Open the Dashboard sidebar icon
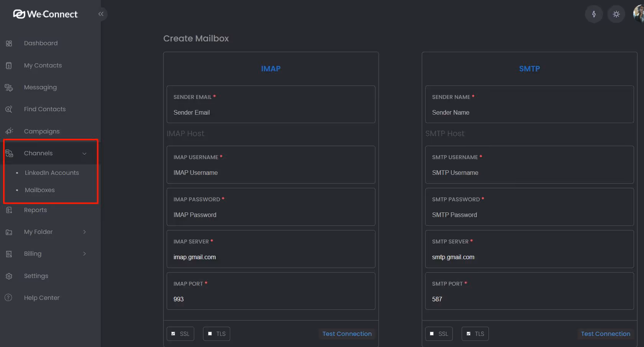The height and width of the screenshot is (347, 644). [9, 43]
